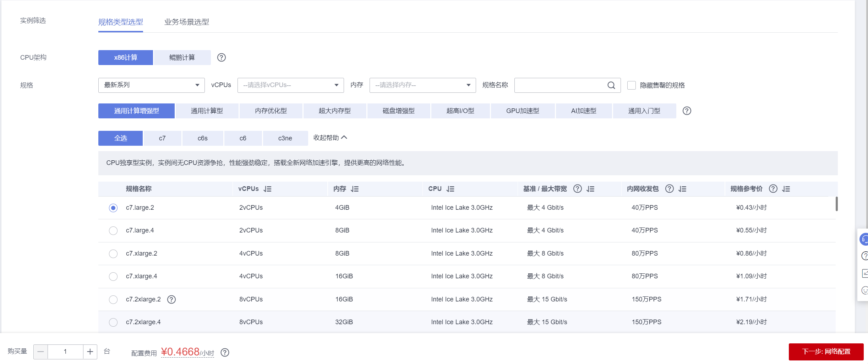The width and height of the screenshot is (868, 364).
Task: Select 内存优化型 category
Action: (271, 111)
